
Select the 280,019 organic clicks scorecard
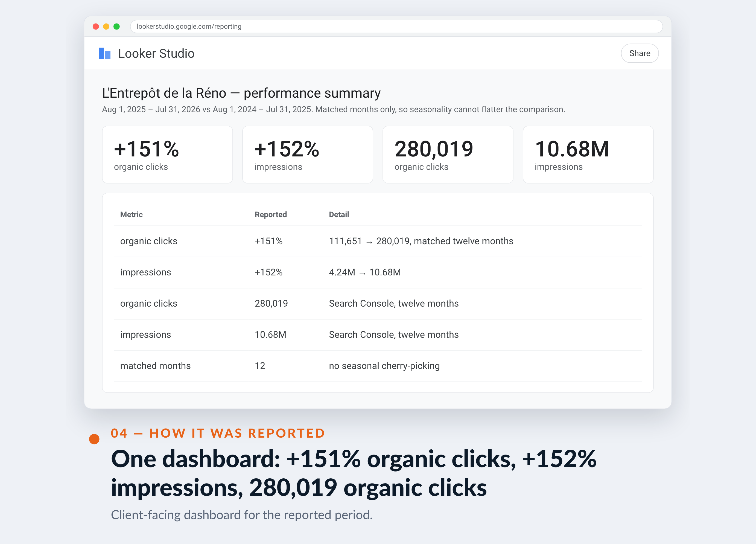coord(448,155)
